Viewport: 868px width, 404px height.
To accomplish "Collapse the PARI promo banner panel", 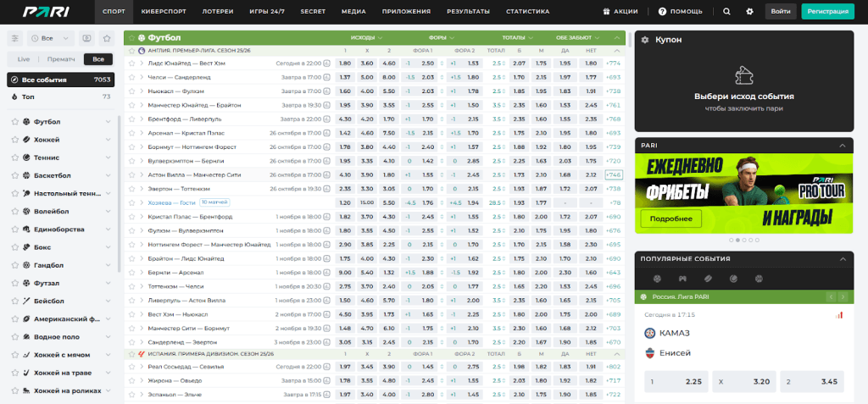I will 843,146.
